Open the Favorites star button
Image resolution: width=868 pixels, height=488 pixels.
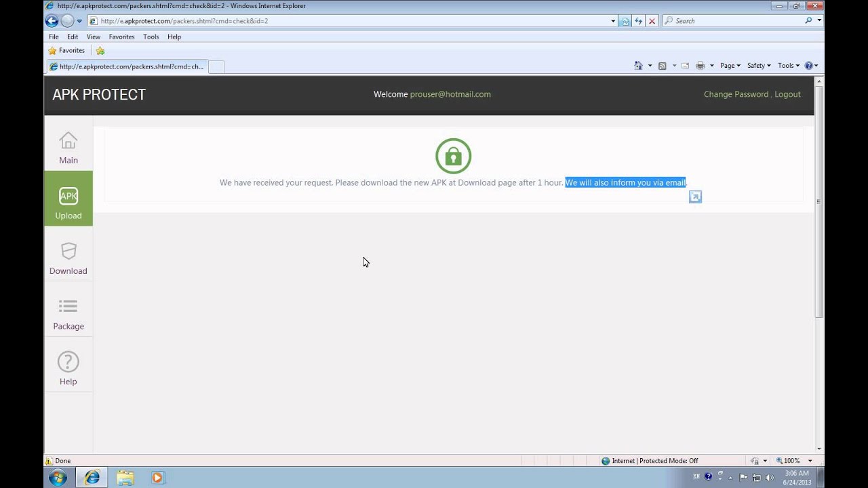point(66,50)
